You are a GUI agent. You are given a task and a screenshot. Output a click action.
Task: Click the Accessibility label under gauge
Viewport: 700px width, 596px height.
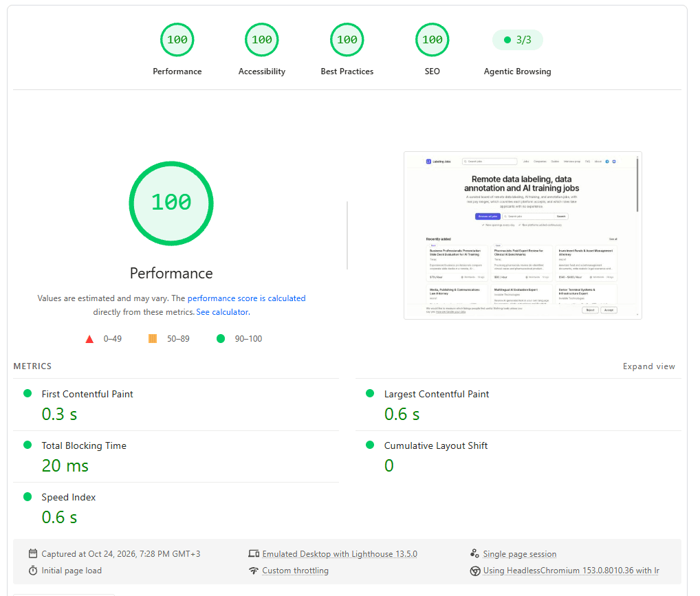pyautogui.click(x=261, y=71)
